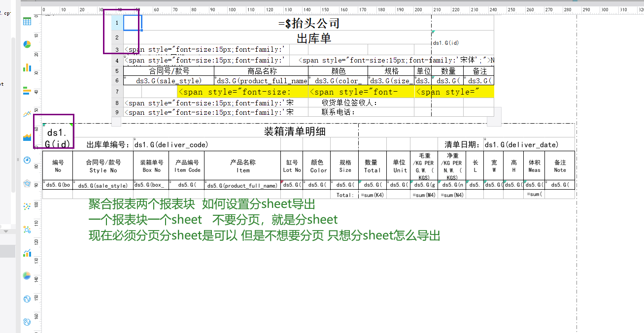Click the globe map chart icon

(27, 299)
